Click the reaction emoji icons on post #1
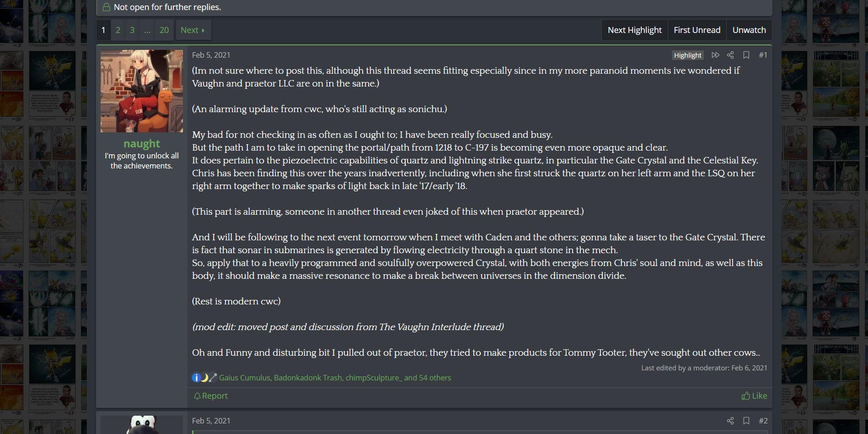The image size is (868, 434). pos(204,378)
